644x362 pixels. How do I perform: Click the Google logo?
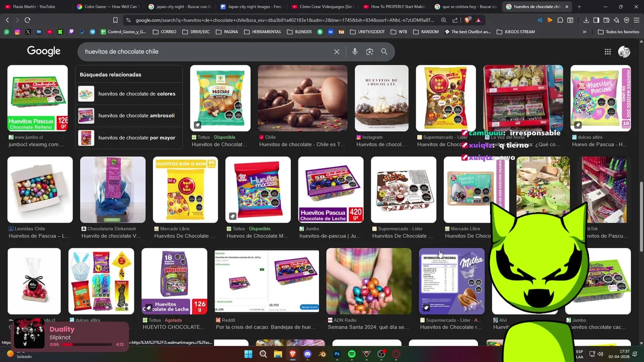(x=44, y=51)
